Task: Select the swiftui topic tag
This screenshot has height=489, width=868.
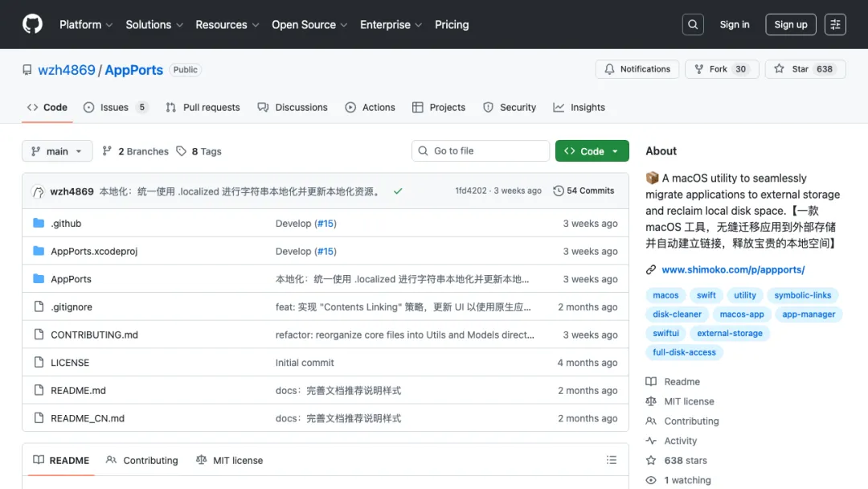Action: pos(665,333)
